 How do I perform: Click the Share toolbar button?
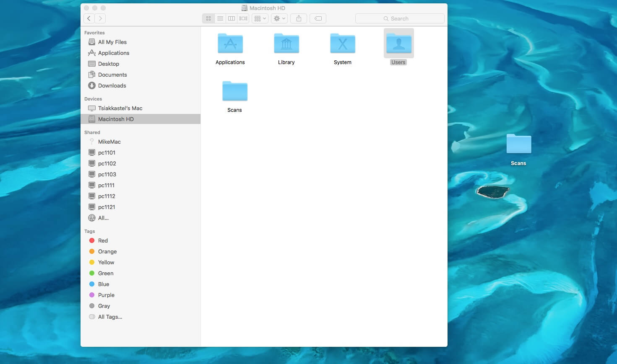click(299, 18)
